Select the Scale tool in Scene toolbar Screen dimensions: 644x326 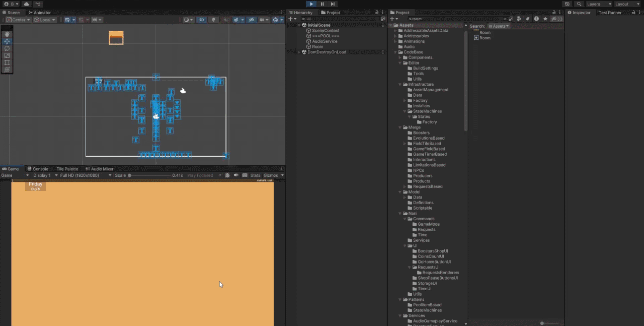pos(7,55)
